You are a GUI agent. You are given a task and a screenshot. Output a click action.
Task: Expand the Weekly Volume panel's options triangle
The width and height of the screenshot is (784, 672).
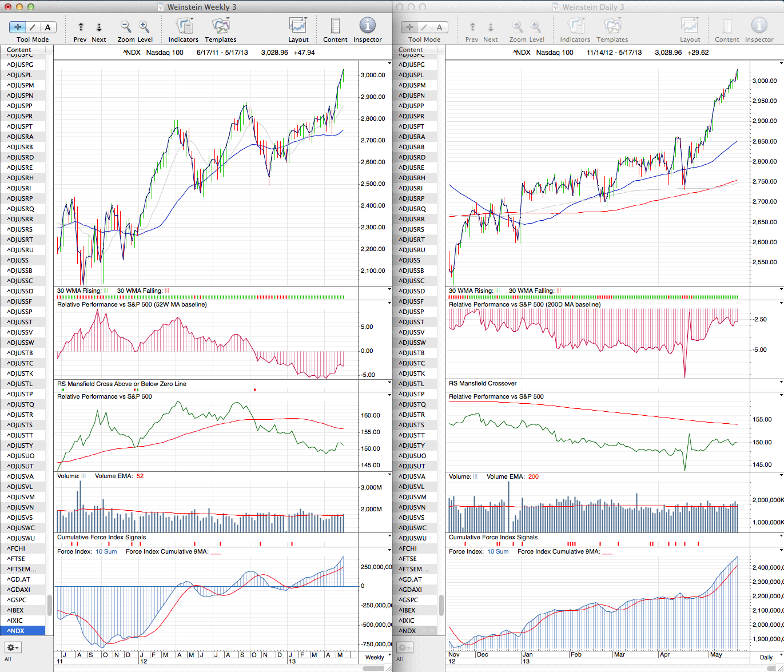(x=389, y=475)
